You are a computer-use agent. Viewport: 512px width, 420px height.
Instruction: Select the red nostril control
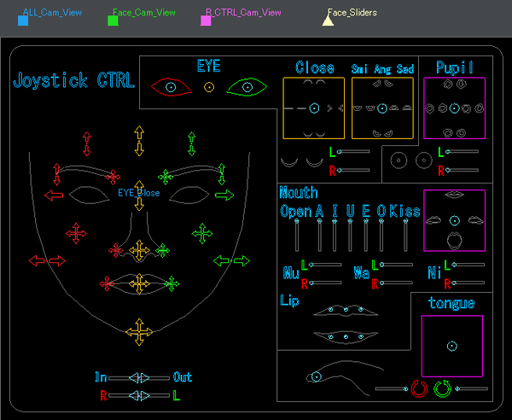[116, 250]
